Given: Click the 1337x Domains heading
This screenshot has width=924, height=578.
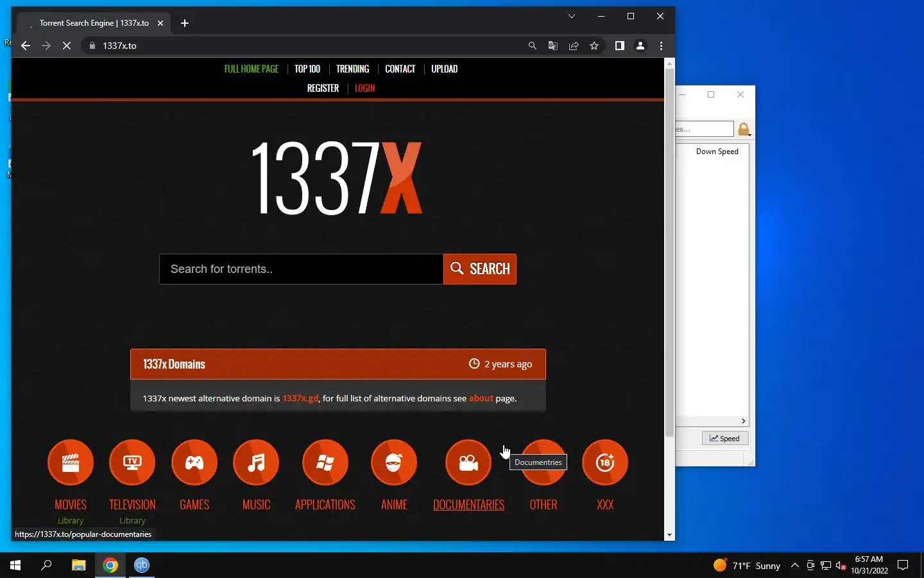Looking at the screenshot, I should click(x=174, y=364).
